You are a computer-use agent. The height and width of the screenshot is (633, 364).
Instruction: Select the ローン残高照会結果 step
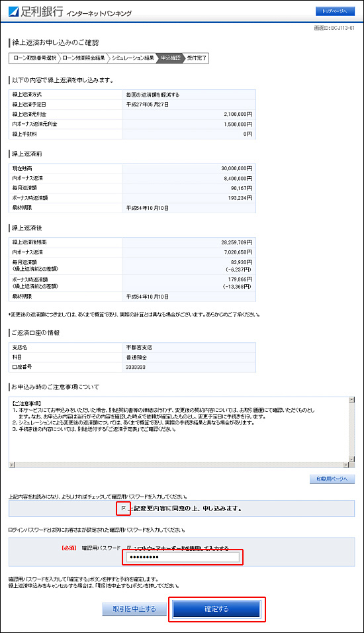coord(83,58)
